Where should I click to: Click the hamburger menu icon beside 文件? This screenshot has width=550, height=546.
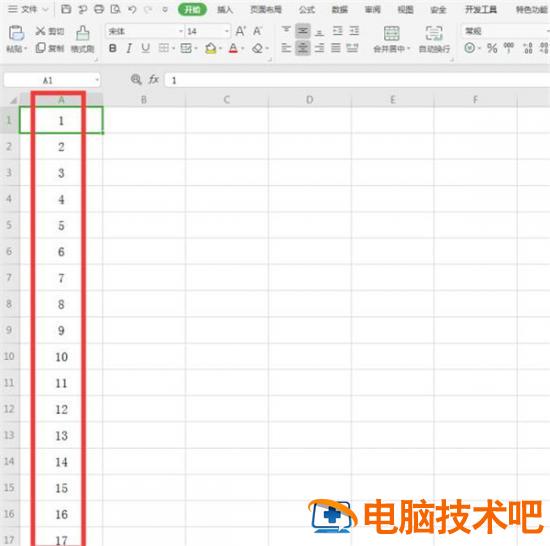(12, 9)
